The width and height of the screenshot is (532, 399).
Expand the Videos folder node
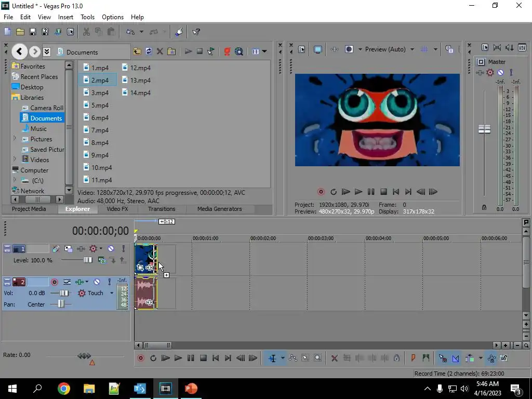(15, 159)
